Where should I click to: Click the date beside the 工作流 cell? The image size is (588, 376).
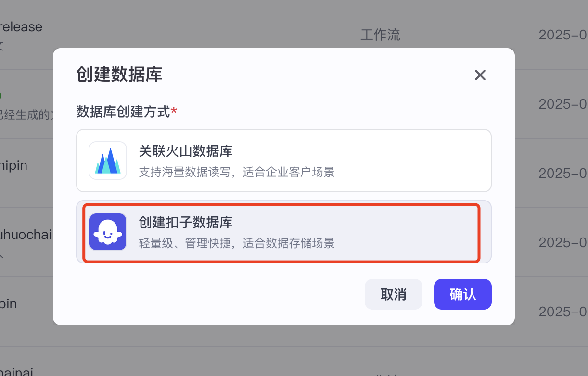click(562, 35)
